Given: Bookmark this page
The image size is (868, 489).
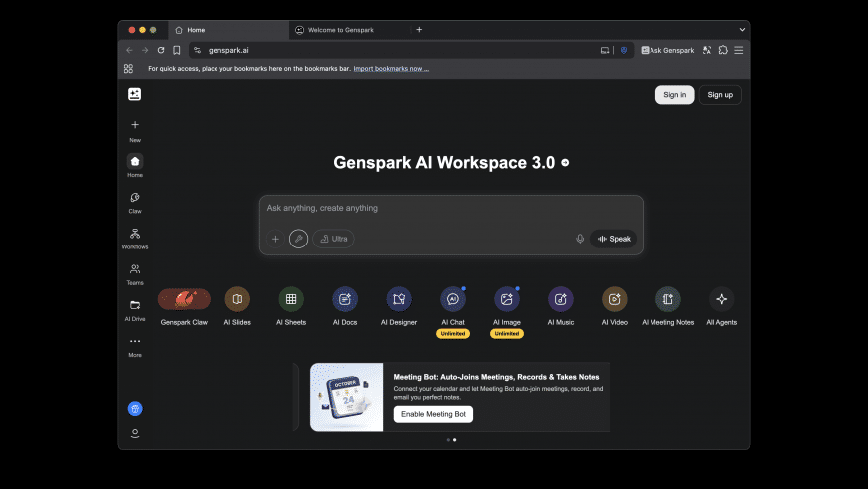Looking at the screenshot, I should (176, 50).
